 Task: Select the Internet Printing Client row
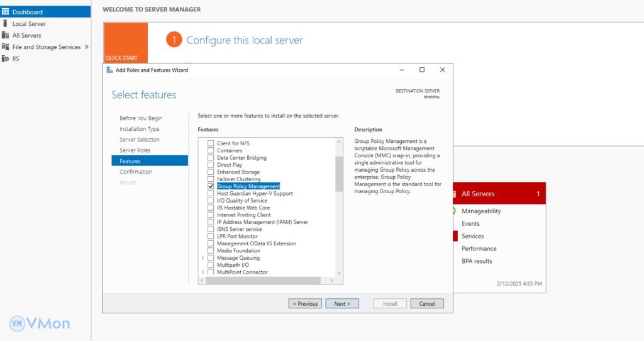pyautogui.click(x=243, y=215)
